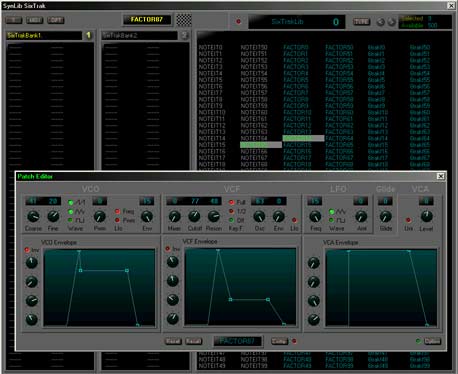Image resolution: width=458 pixels, height=374 pixels.
Task: Click the bottom knob of VCA Envelope
Action: [x=314, y=320]
